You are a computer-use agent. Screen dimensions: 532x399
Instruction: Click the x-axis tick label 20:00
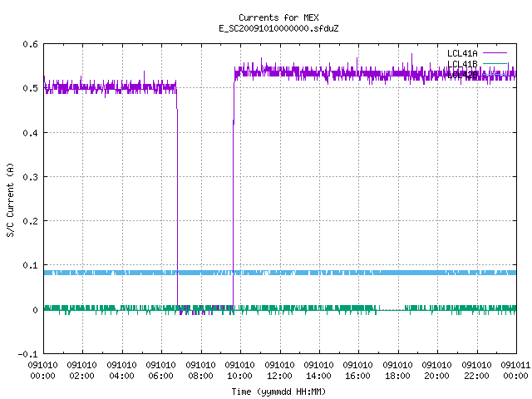point(436,376)
